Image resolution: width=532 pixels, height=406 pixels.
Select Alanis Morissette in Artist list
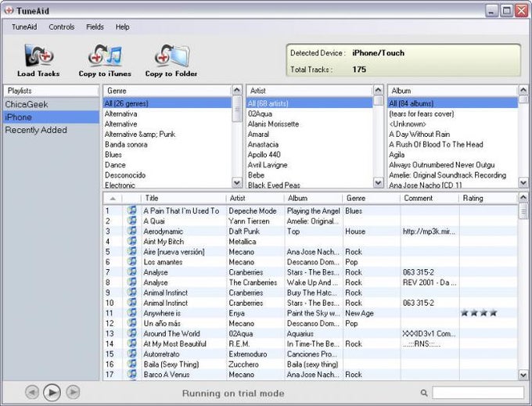tap(310, 124)
